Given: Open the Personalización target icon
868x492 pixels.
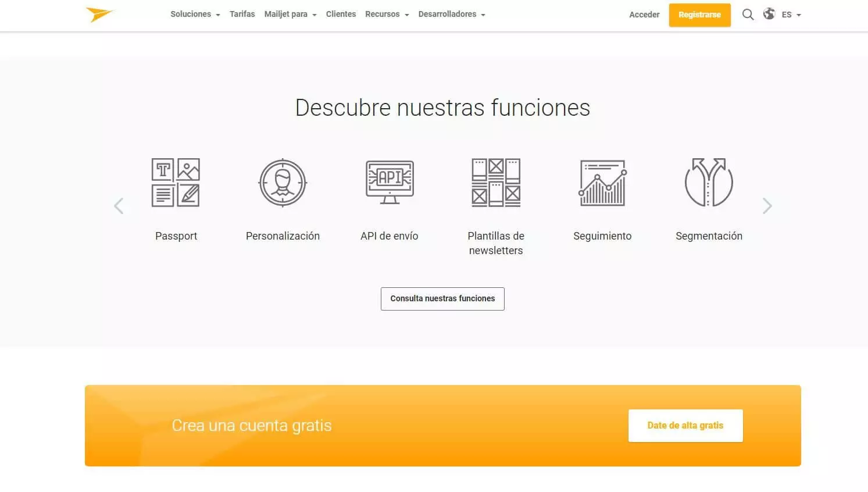Looking at the screenshot, I should (x=283, y=183).
